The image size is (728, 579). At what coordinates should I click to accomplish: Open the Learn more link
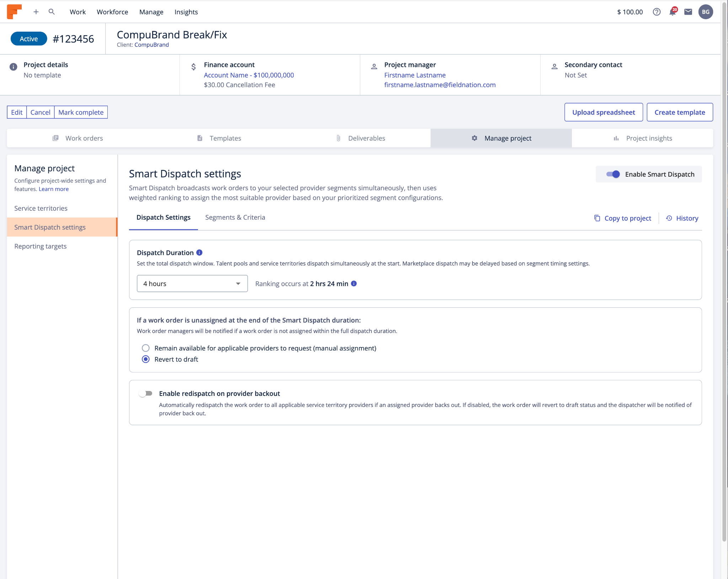click(x=54, y=189)
